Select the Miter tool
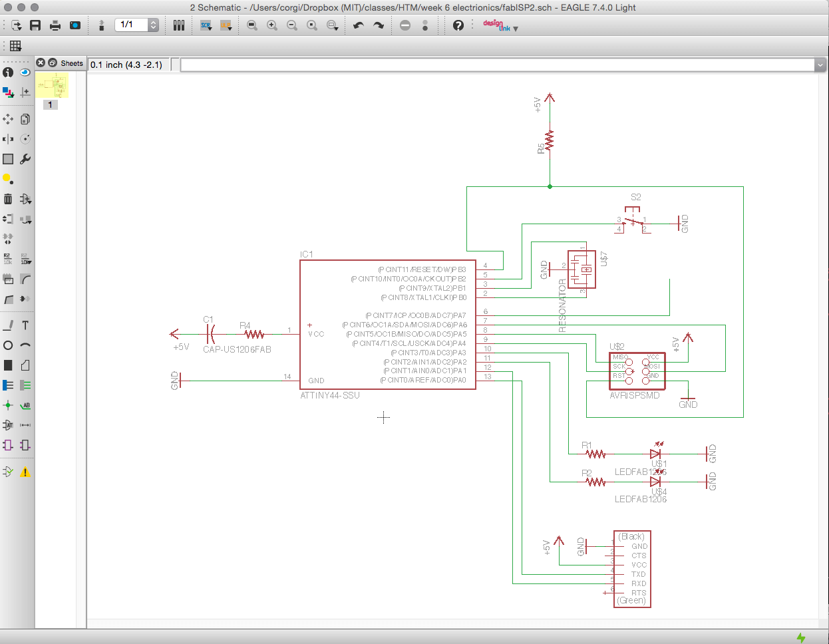Image resolution: width=829 pixels, height=644 pixels. click(x=25, y=279)
